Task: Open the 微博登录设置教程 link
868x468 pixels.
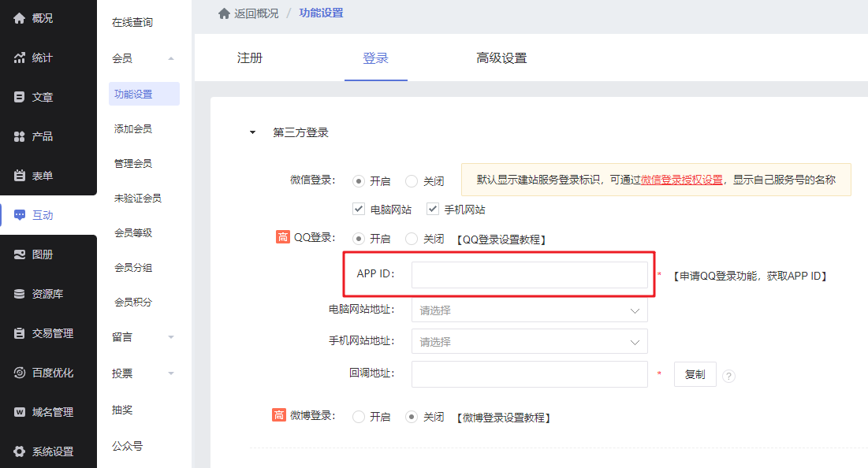Action: coord(504,418)
